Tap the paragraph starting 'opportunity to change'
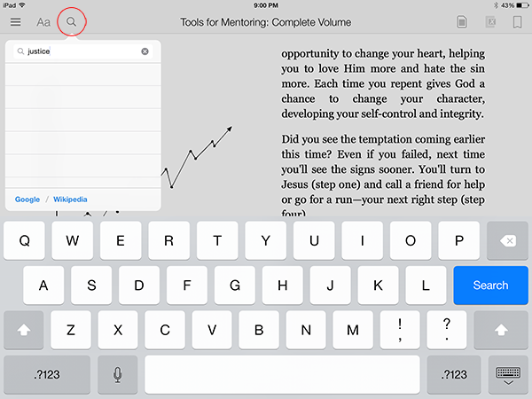The image size is (532, 399). click(x=383, y=83)
